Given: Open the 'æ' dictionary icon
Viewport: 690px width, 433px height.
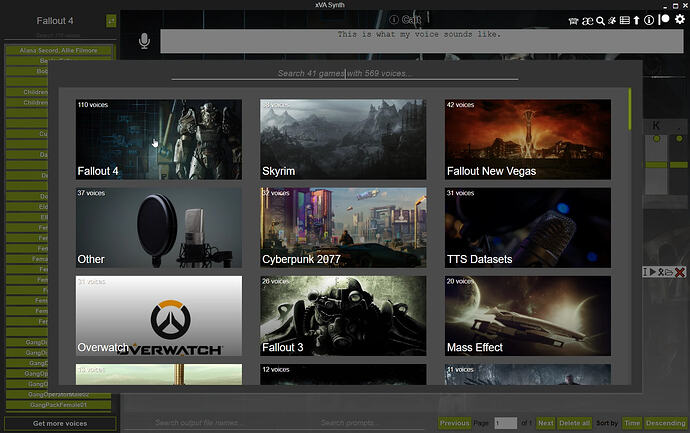Looking at the screenshot, I should (x=587, y=21).
